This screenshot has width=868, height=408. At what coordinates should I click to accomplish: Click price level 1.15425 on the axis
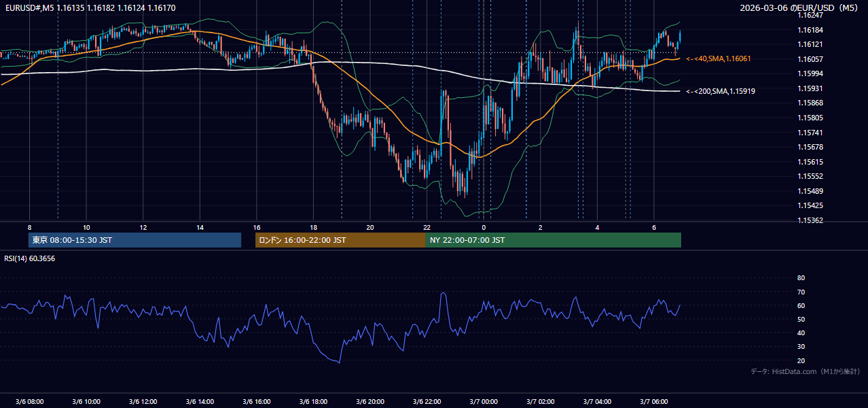click(x=810, y=205)
